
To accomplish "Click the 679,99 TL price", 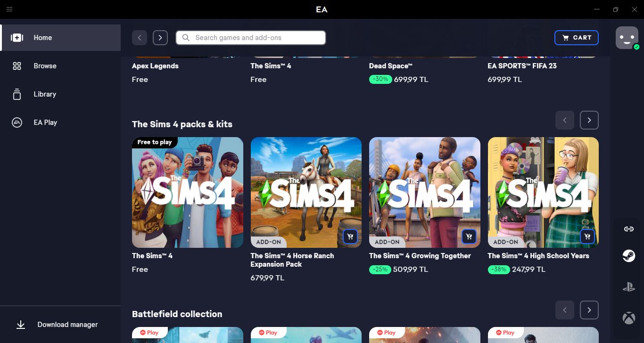I will (x=267, y=278).
